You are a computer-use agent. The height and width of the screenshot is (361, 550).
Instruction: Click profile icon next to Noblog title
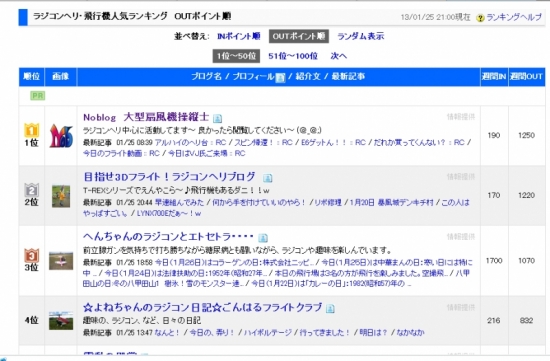[217, 118]
